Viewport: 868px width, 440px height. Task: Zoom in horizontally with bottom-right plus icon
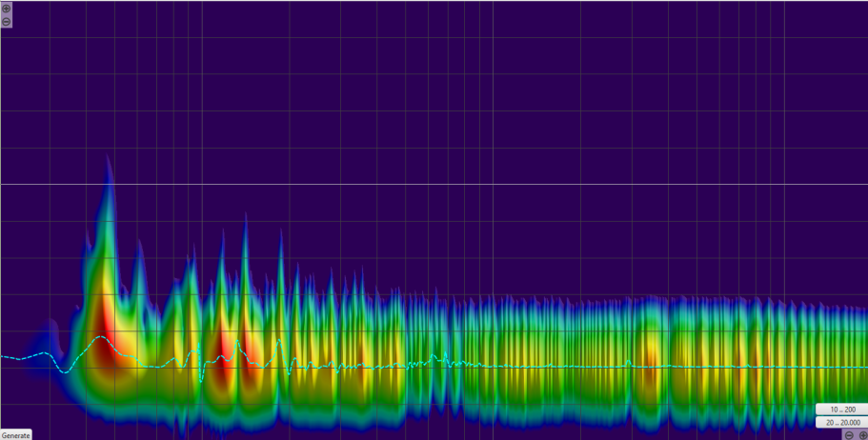(x=862, y=435)
